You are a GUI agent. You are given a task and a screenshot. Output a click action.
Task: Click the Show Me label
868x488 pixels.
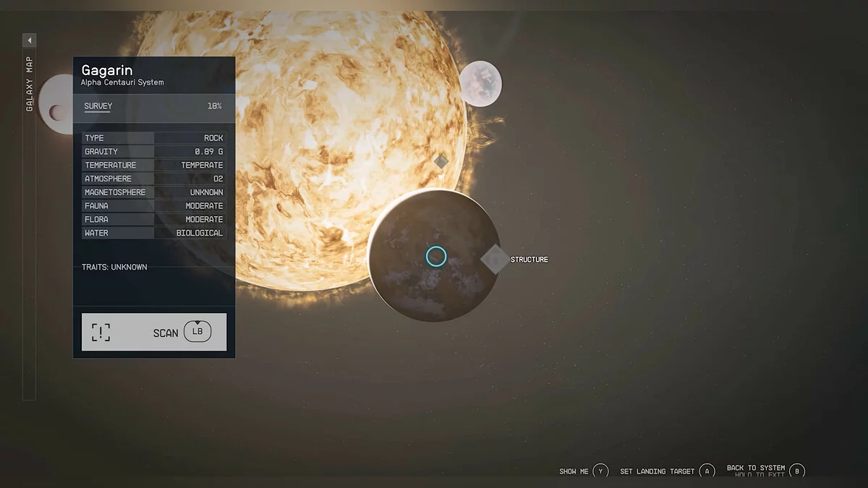point(574,471)
